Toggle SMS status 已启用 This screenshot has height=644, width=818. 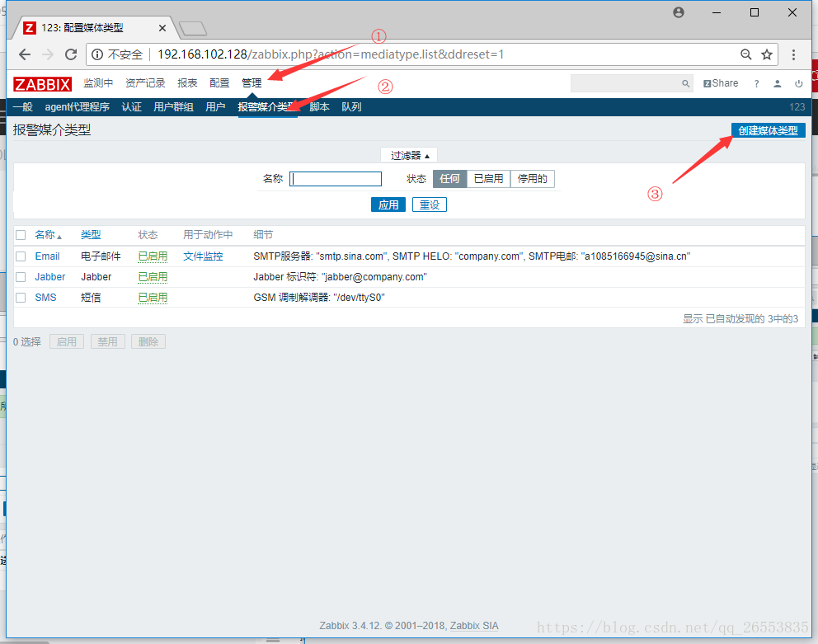click(x=153, y=298)
